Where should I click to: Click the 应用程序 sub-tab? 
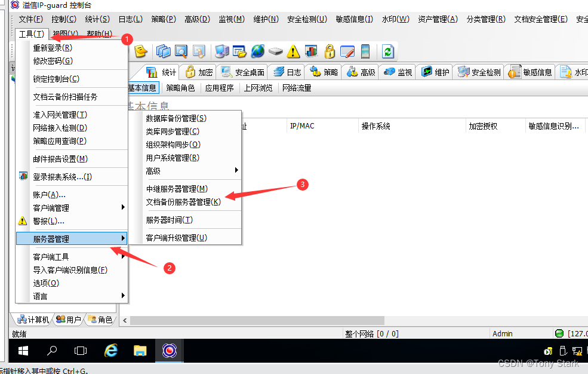pyautogui.click(x=219, y=88)
